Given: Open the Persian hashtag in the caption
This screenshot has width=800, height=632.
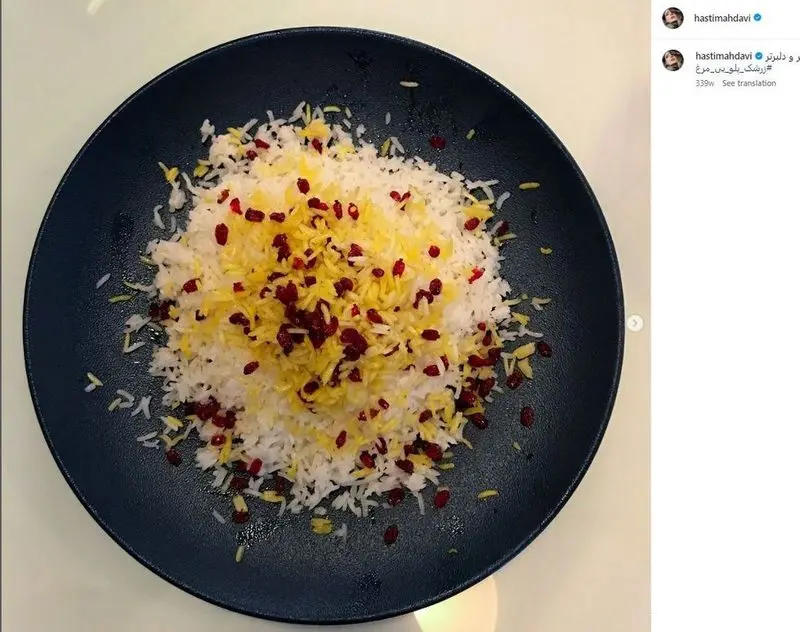Looking at the screenshot, I should coord(733,68).
